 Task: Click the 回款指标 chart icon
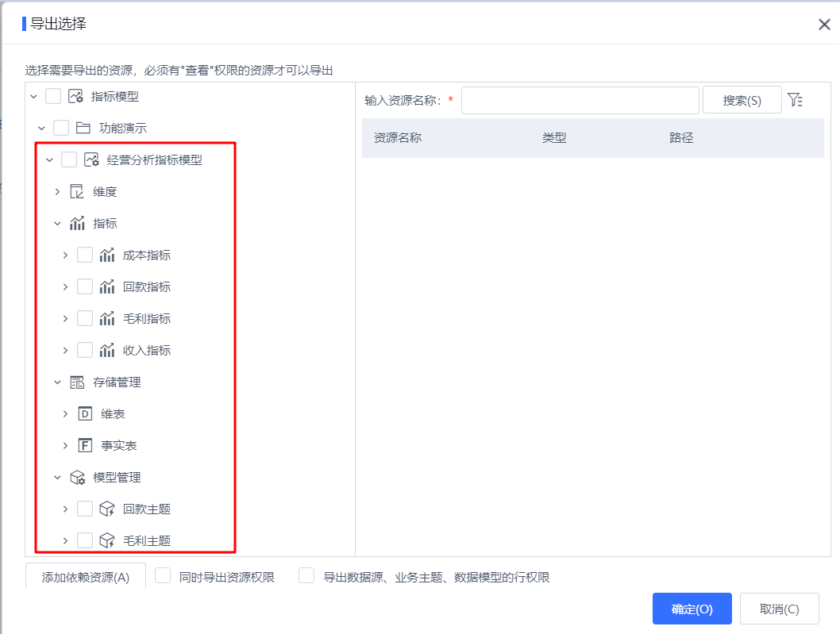pyautogui.click(x=107, y=286)
